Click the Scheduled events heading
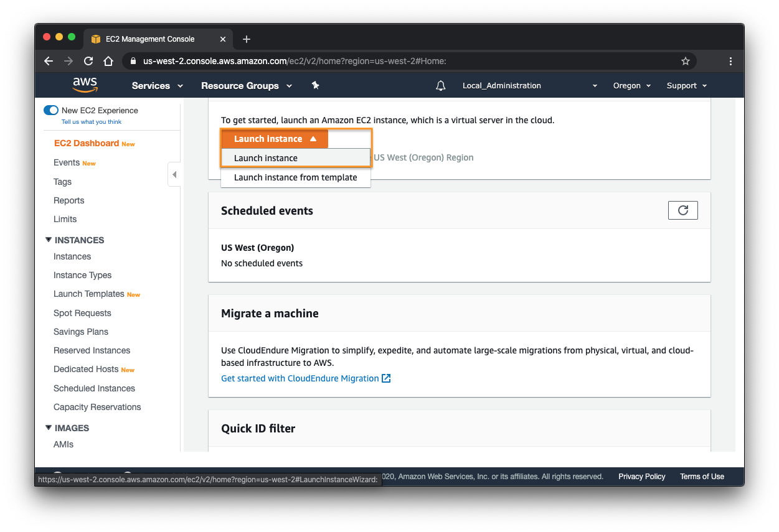This screenshot has height=532, width=779. (x=267, y=210)
